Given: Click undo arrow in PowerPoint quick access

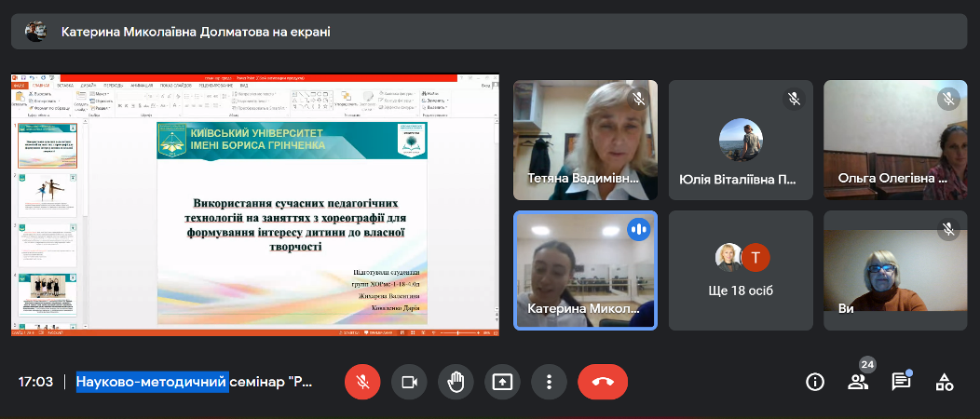Looking at the screenshot, I should [x=32, y=77].
